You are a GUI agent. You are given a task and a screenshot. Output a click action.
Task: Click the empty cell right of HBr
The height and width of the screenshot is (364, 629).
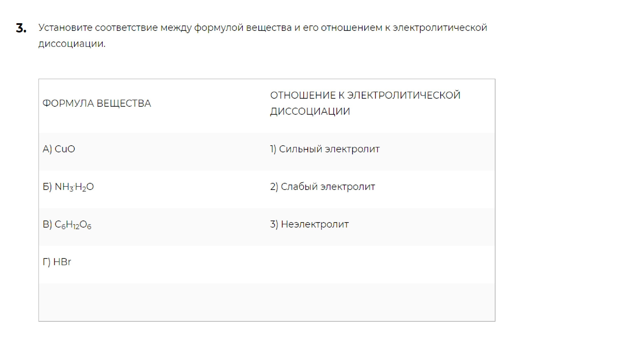tap(381, 264)
